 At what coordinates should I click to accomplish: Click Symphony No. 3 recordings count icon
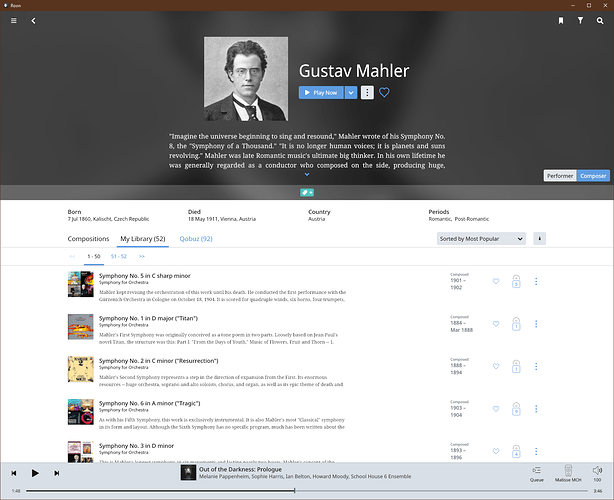[516, 451]
